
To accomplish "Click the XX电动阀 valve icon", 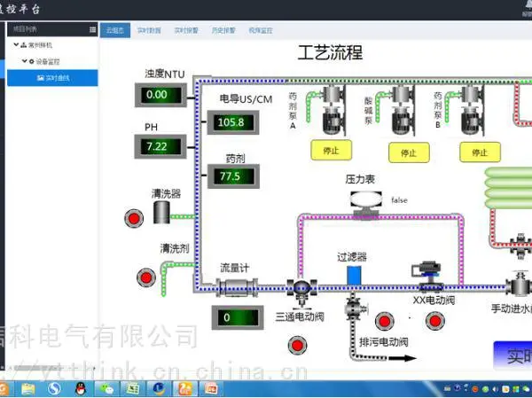I will point(427,277).
